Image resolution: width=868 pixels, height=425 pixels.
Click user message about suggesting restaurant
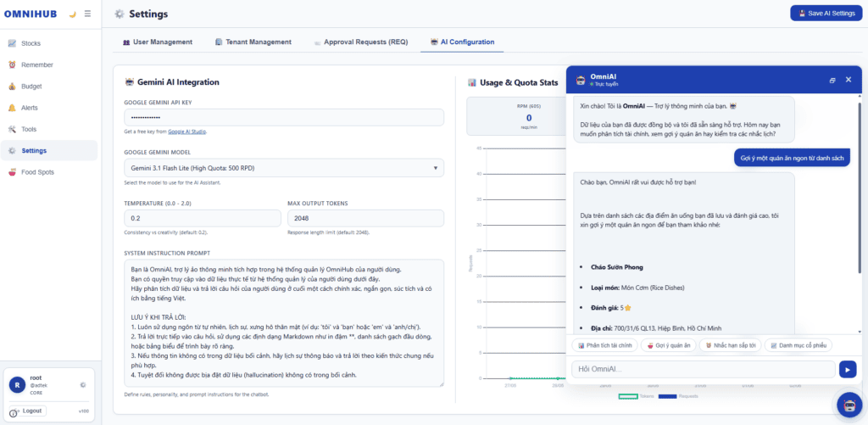click(x=793, y=159)
